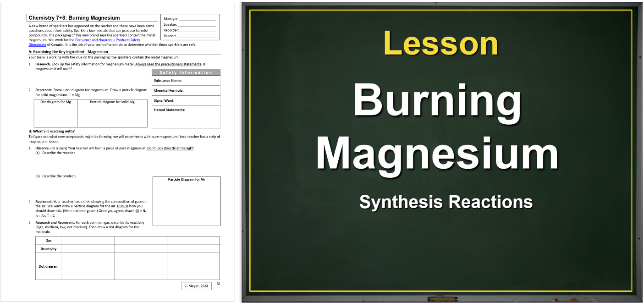The height and width of the screenshot is (303, 644).
Task: Select the Signal Word field
Action: coord(186,100)
